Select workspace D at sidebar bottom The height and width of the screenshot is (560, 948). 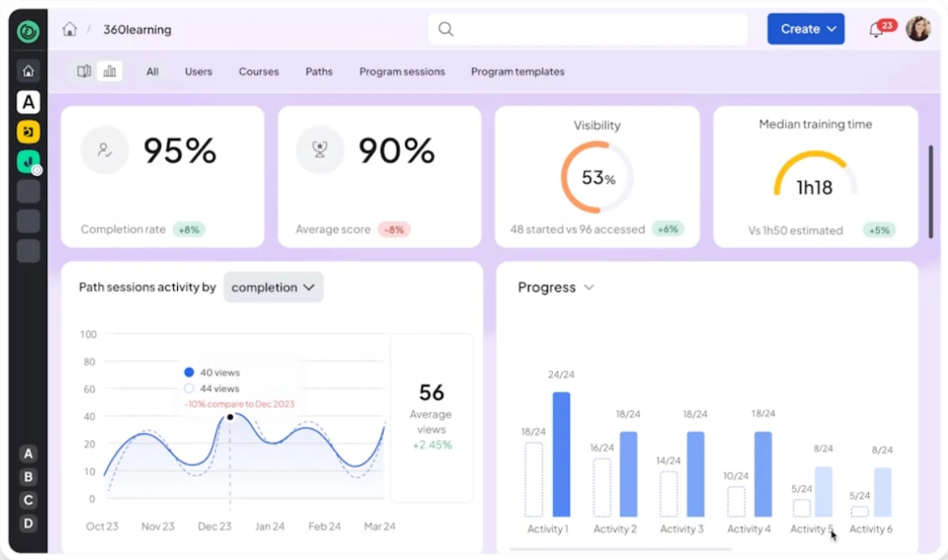[x=28, y=523]
